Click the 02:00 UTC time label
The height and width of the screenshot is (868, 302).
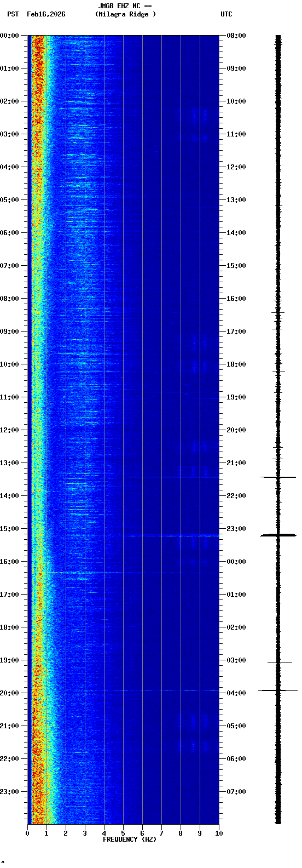point(236,627)
